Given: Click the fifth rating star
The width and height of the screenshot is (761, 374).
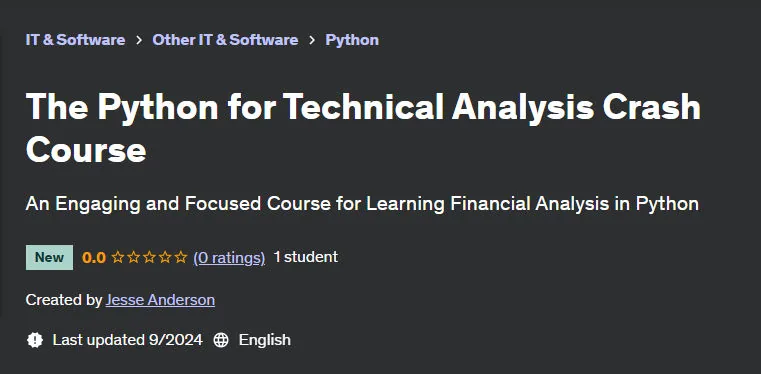Looking at the screenshot, I should (x=181, y=257).
